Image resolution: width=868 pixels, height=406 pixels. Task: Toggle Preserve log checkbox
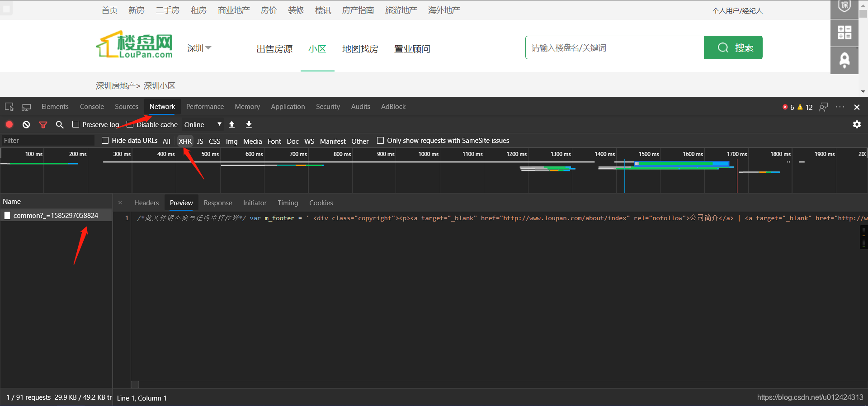pyautogui.click(x=75, y=124)
